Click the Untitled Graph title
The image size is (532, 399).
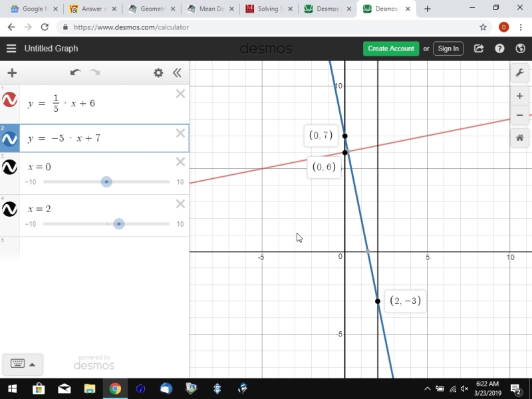pyautogui.click(x=51, y=49)
